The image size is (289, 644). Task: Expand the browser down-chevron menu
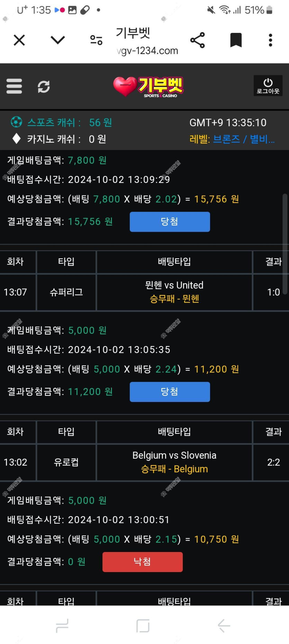pos(58,40)
